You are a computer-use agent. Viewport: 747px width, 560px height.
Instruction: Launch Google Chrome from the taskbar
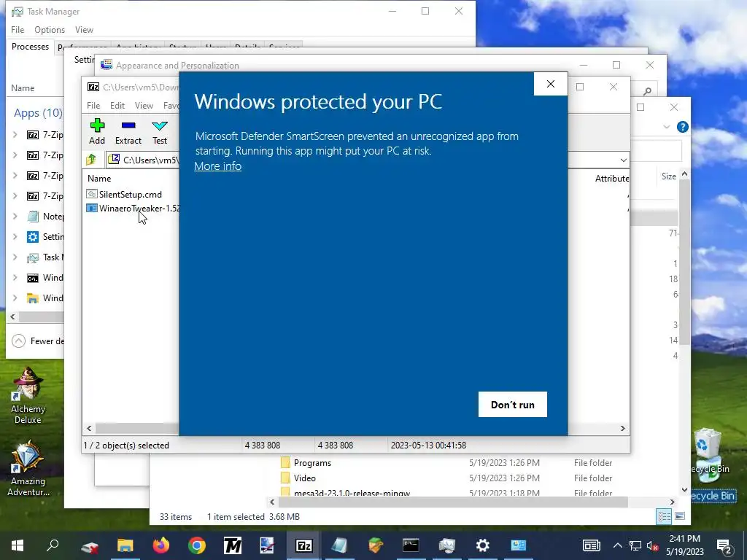coord(197,545)
